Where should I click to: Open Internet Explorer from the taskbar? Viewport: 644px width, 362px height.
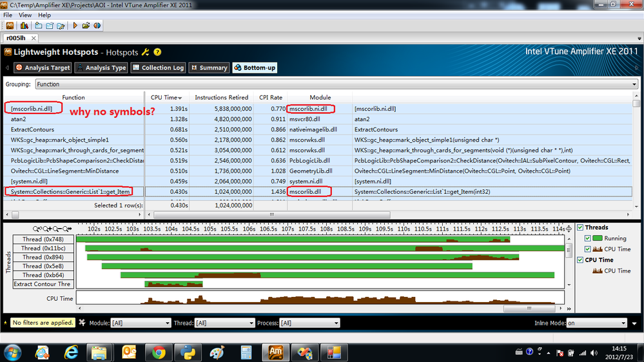click(71, 352)
